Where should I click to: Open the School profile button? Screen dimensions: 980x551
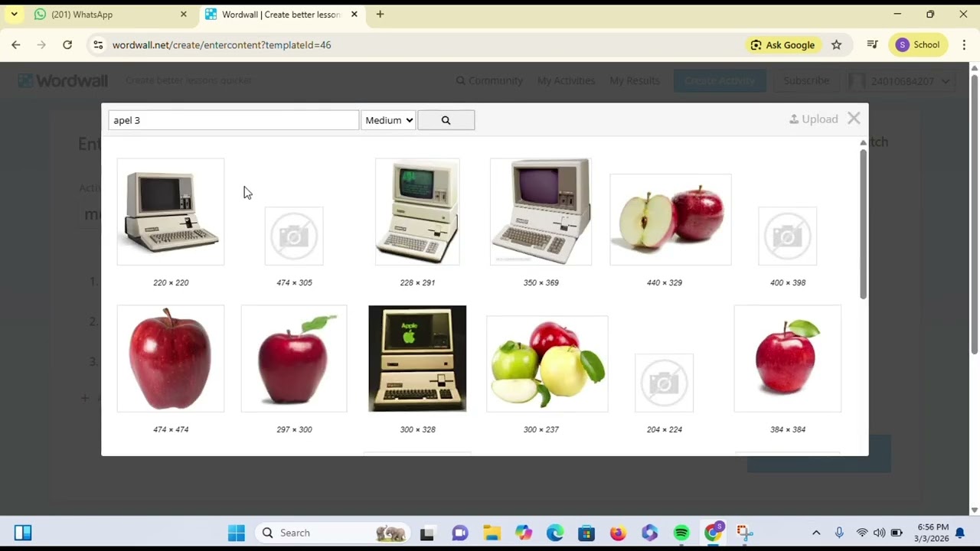pyautogui.click(x=917, y=45)
